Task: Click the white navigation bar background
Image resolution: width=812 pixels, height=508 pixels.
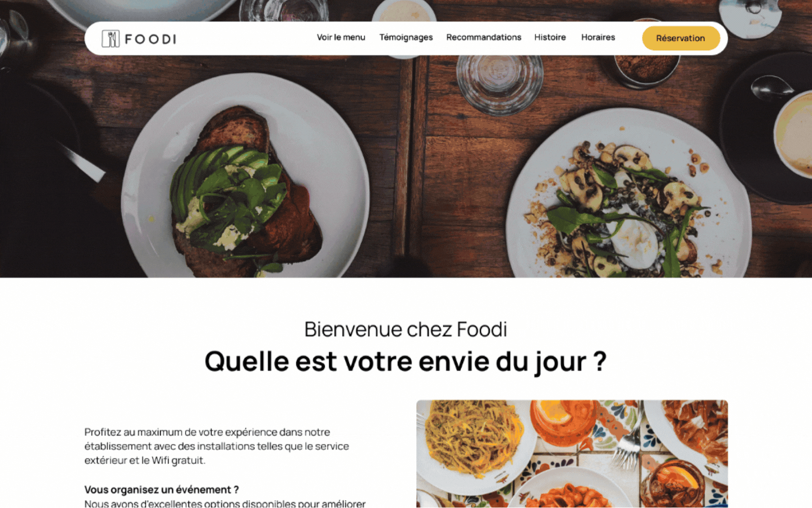Action: [252, 39]
